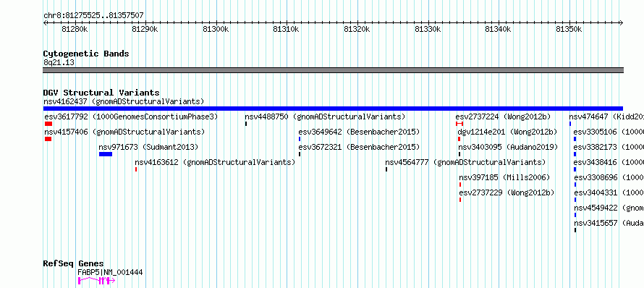Image resolution: width=644 pixels, height=288 pixels.
Task: Open the esv3617792 (1000GenomesConsortiumPhase3) label
Action: coord(131,117)
